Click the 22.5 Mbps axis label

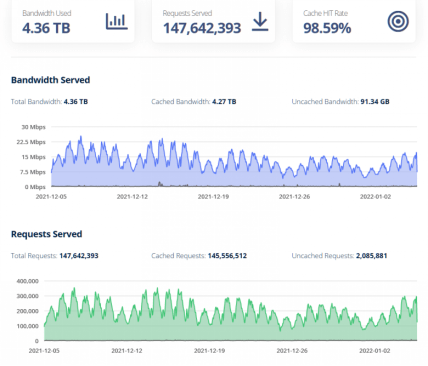tap(32, 142)
